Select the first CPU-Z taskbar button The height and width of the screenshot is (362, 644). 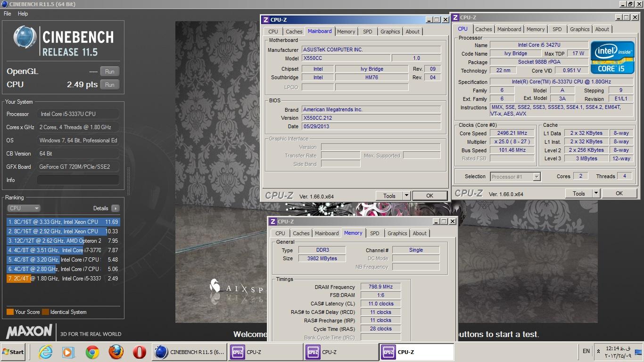[x=265, y=352]
